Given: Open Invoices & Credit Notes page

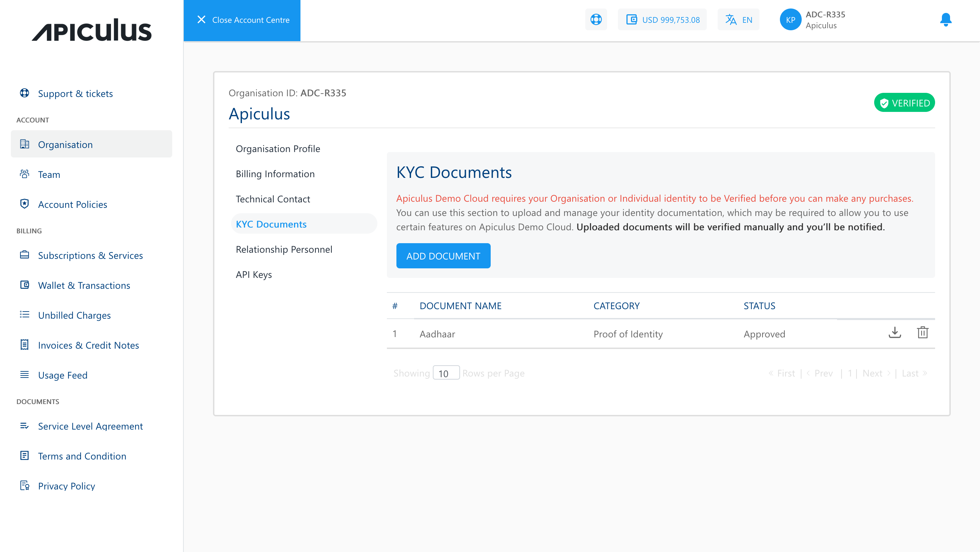Looking at the screenshot, I should point(88,345).
